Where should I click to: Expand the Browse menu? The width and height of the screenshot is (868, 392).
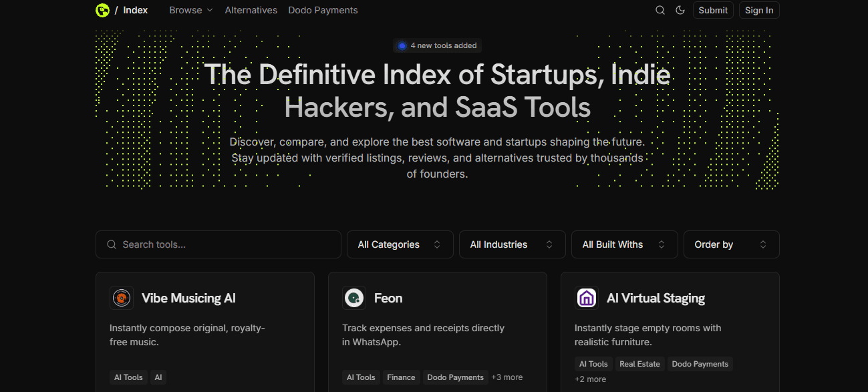pyautogui.click(x=191, y=10)
